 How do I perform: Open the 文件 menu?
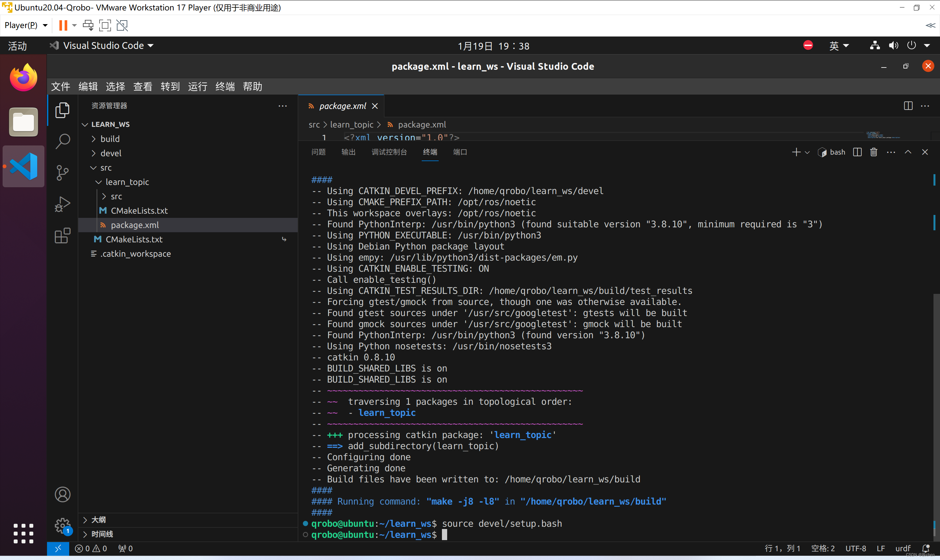coord(60,86)
